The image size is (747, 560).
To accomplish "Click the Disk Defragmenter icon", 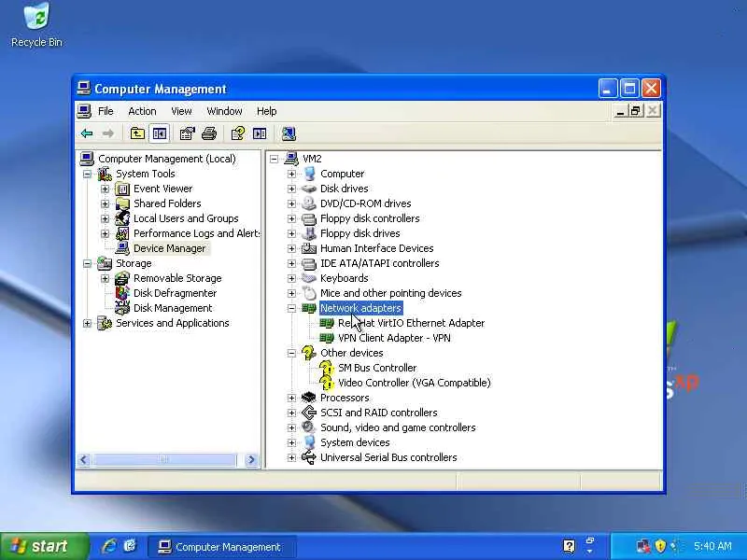I will [x=122, y=293].
